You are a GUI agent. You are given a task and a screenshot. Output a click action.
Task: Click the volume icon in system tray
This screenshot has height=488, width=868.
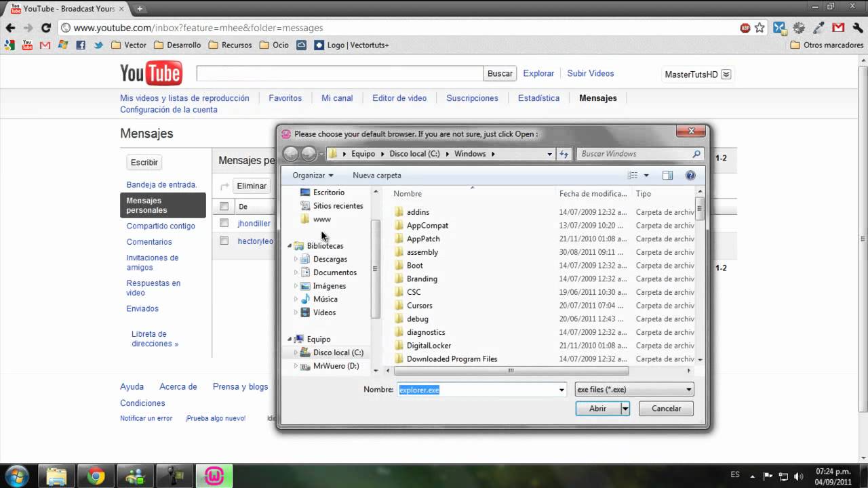tap(799, 476)
